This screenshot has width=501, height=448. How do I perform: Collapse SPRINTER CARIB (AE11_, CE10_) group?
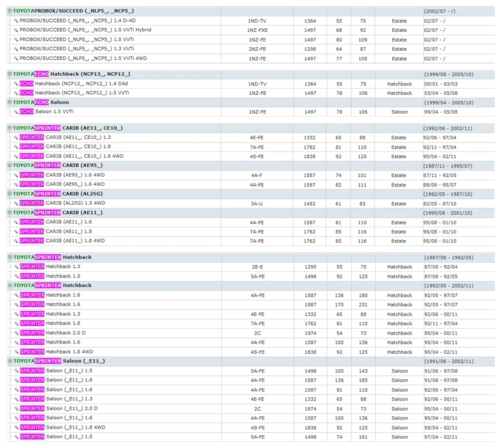[x=10, y=128]
